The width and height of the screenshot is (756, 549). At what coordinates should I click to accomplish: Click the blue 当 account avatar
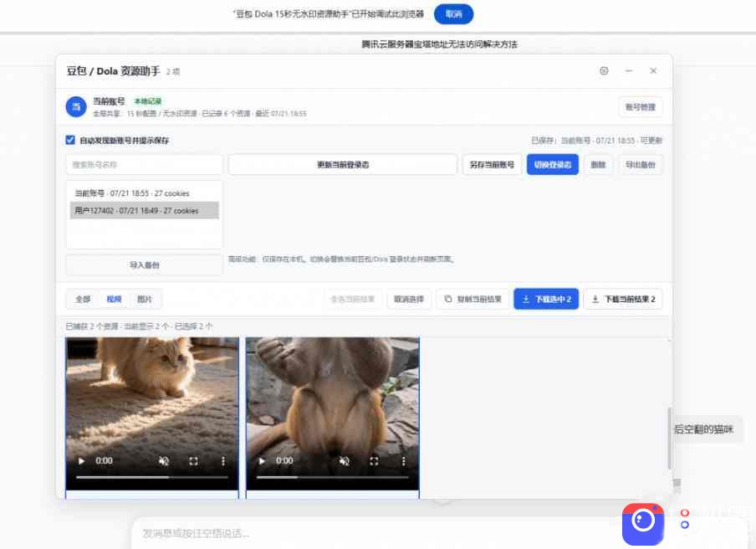[x=76, y=106]
